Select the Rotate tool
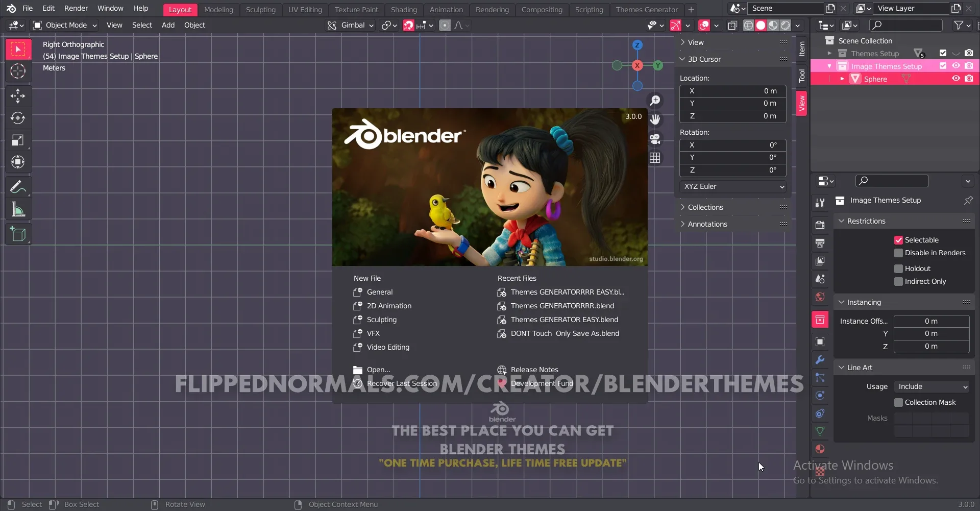Image resolution: width=980 pixels, height=511 pixels. 18,118
